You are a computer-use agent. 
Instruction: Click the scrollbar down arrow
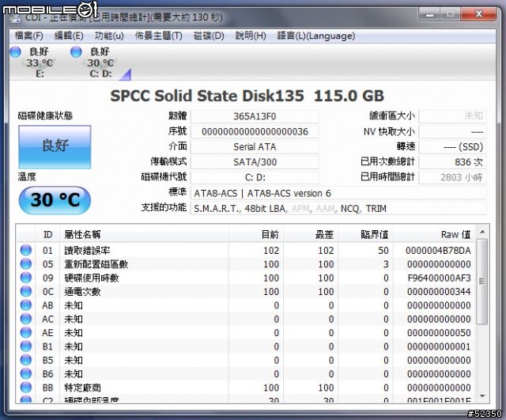[x=482, y=395]
